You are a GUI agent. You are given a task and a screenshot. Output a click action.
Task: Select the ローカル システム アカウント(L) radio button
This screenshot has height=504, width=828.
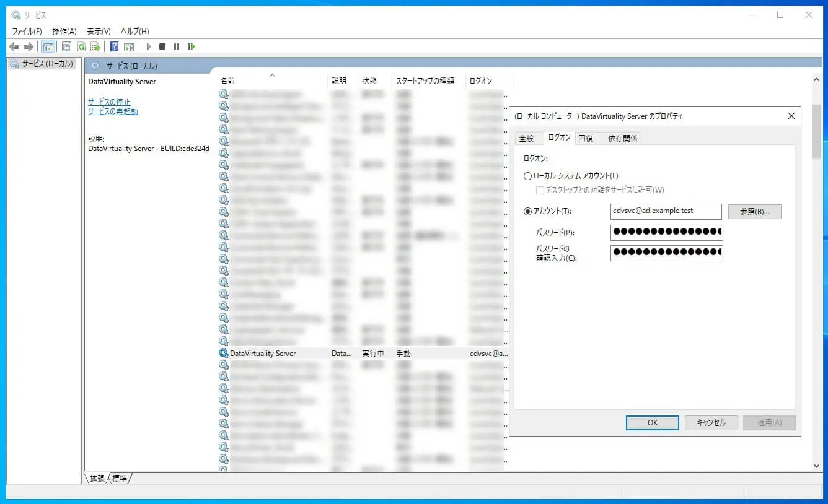click(527, 176)
